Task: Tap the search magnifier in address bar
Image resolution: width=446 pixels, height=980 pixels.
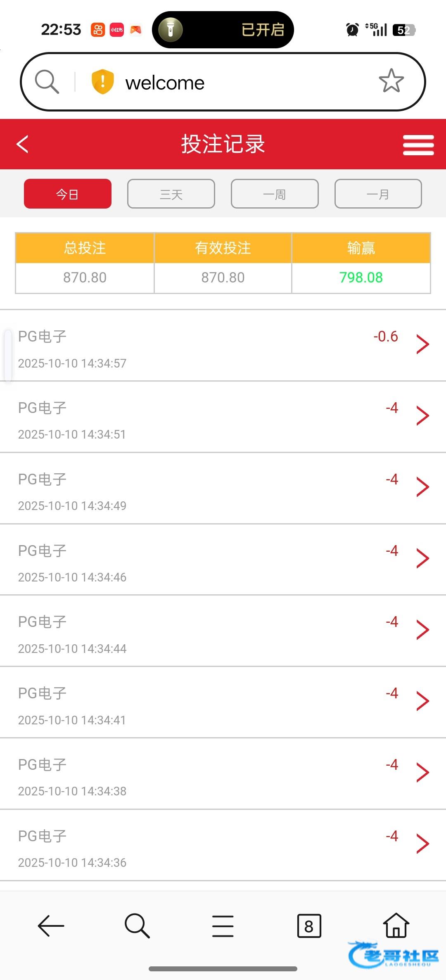Action: pos(47,81)
